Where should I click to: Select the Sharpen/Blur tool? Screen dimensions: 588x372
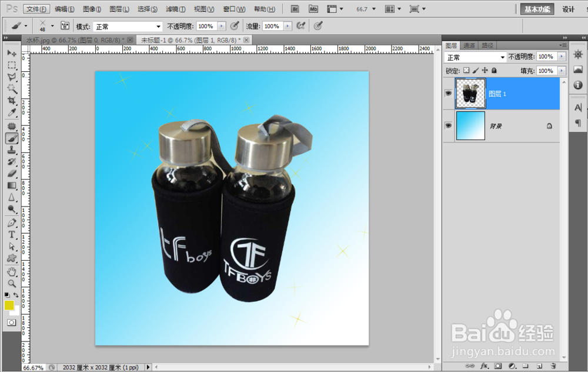point(12,197)
